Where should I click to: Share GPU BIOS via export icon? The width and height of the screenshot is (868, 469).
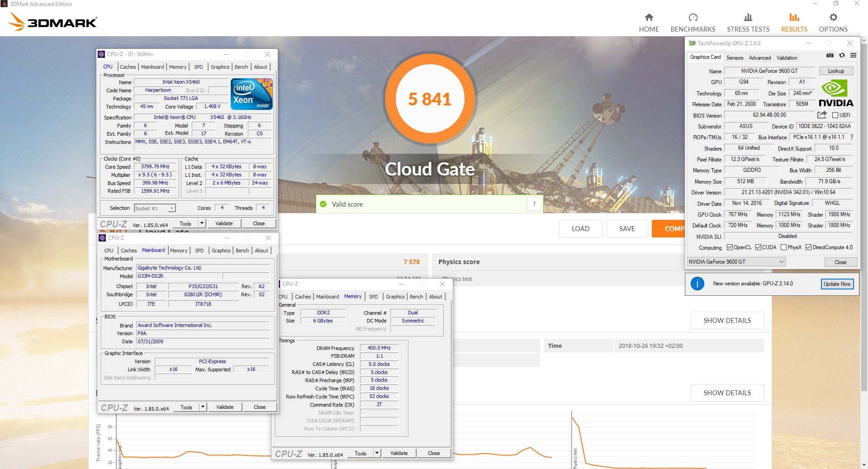[822, 115]
